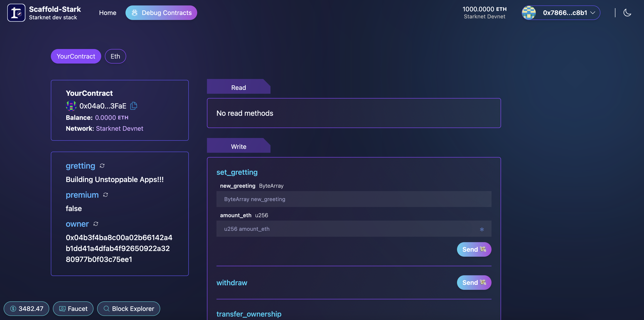Click the Scaffold-Stark logo icon

coord(16,13)
